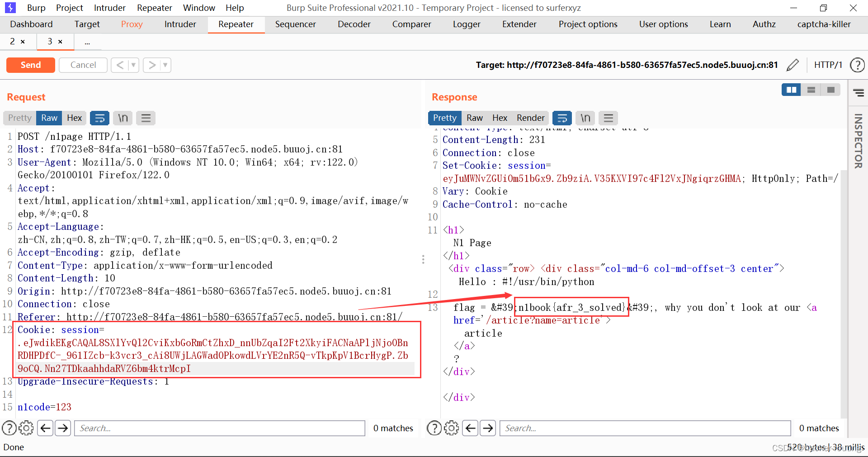Toggle response non-printable characters \n
868x457 pixels.
pos(585,118)
